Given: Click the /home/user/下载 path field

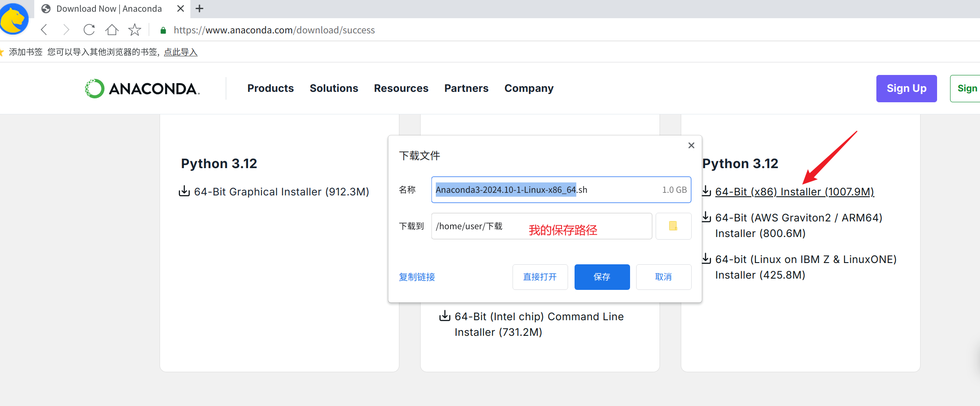Looking at the screenshot, I should click(542, 226).
